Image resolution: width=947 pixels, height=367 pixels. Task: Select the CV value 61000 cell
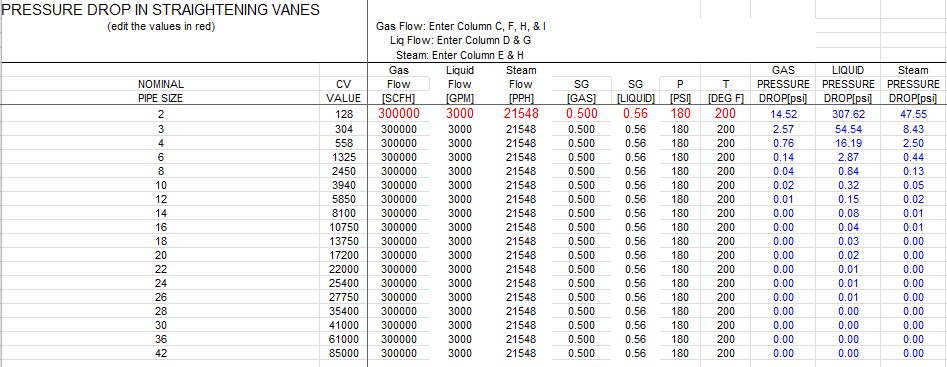pos(345,339)
